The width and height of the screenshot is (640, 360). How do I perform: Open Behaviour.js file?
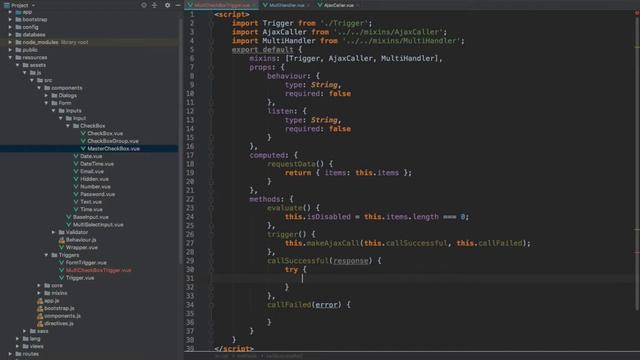point(81,240)
